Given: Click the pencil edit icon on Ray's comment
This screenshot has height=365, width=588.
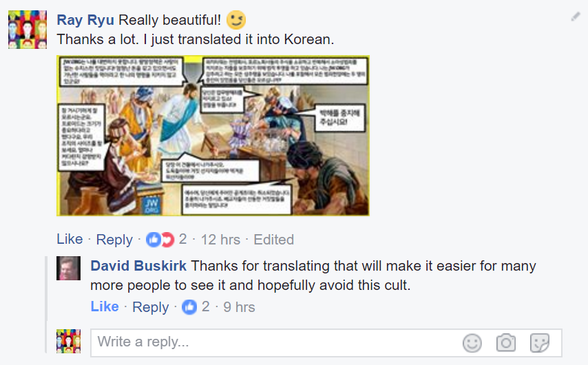Looking at the screenshot, I should [x=576, y=17].
